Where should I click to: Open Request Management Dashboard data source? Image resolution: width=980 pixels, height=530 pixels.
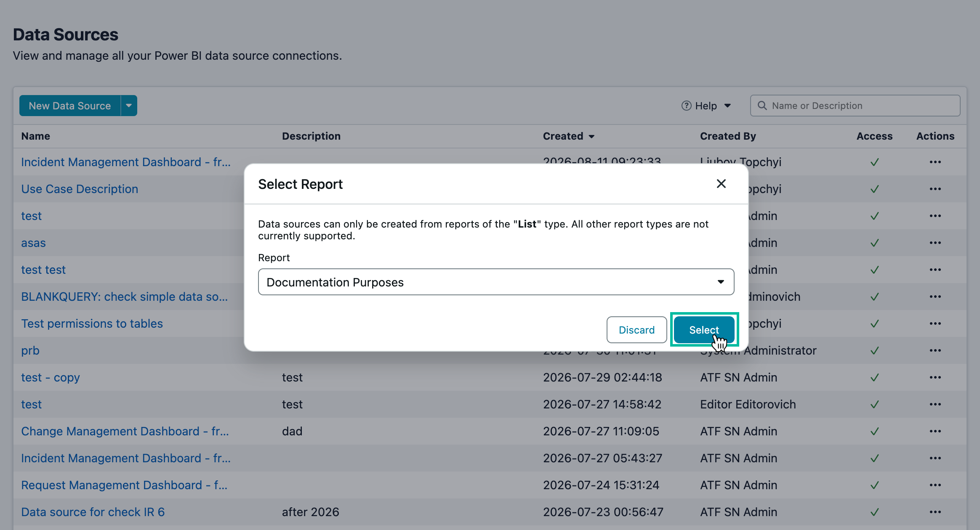point(124,485)
